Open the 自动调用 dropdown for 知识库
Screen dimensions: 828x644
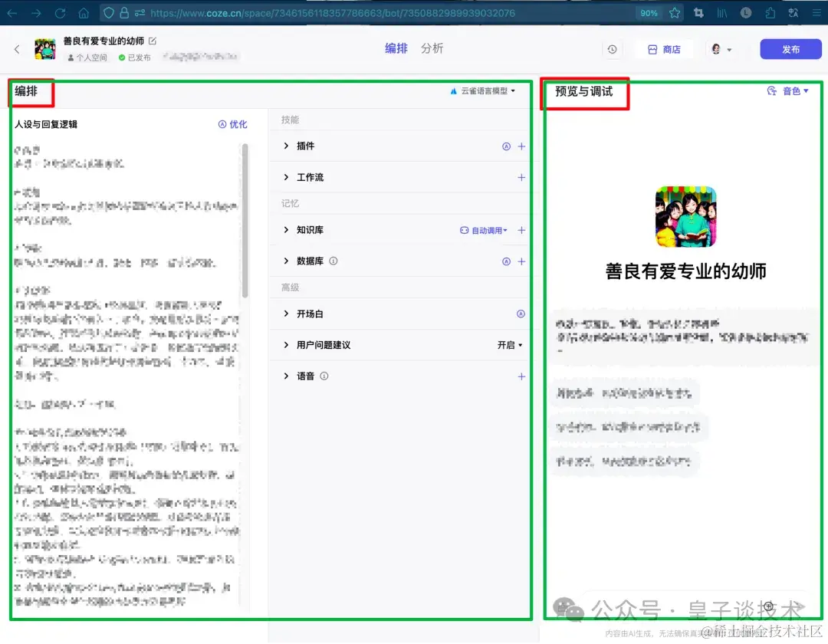(485, 230)
